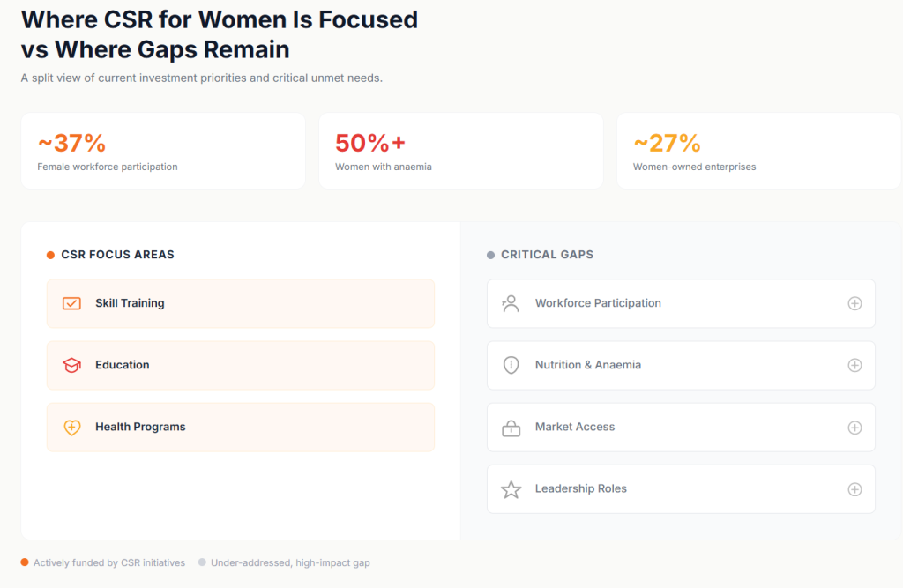The height and width of the screenshot is (588, 903).
Task: Click the Education graduation cap icon
Action: point(71,365)
